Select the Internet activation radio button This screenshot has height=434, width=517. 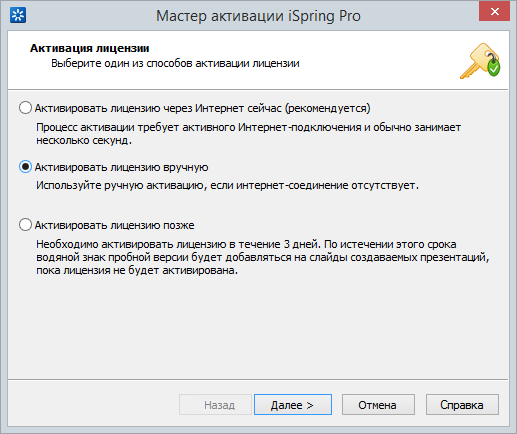25,108
